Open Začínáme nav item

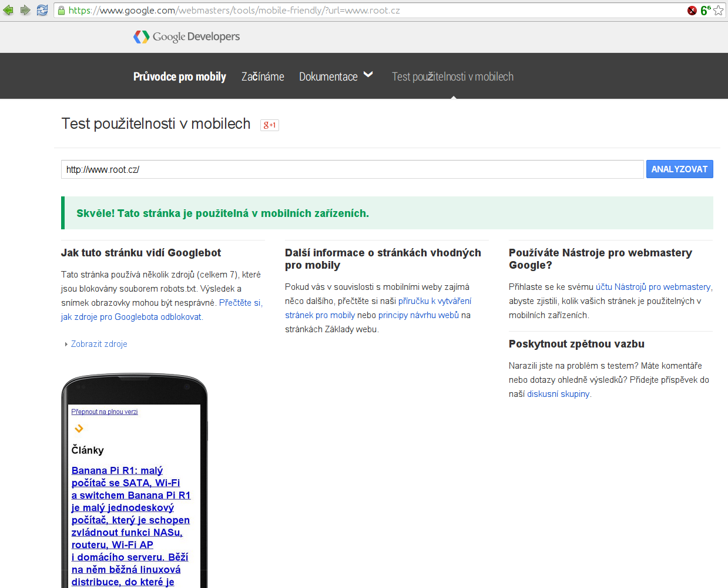tap(263, 76)
